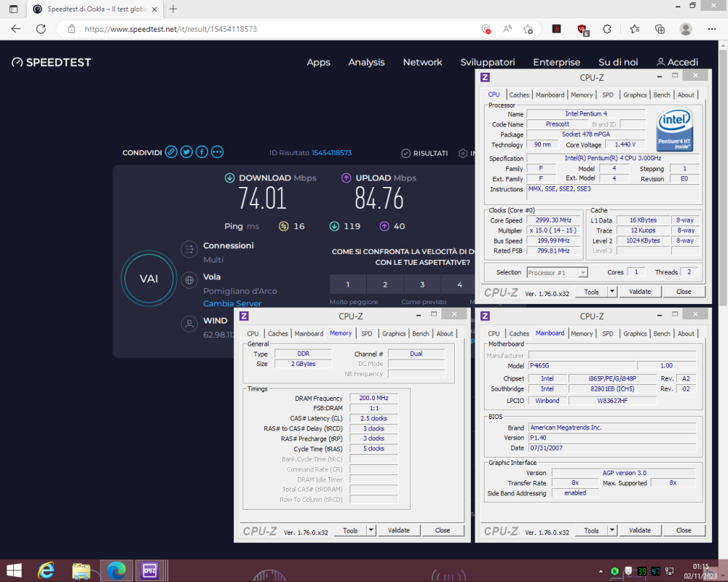Open more sharing options via ellipsis icon
This screenshot has height=582, width=728.
[x=217, y=151]
